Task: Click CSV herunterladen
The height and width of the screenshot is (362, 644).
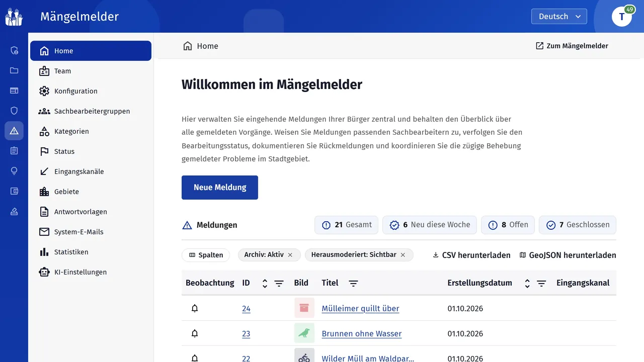Action: (x=471, y=255)
